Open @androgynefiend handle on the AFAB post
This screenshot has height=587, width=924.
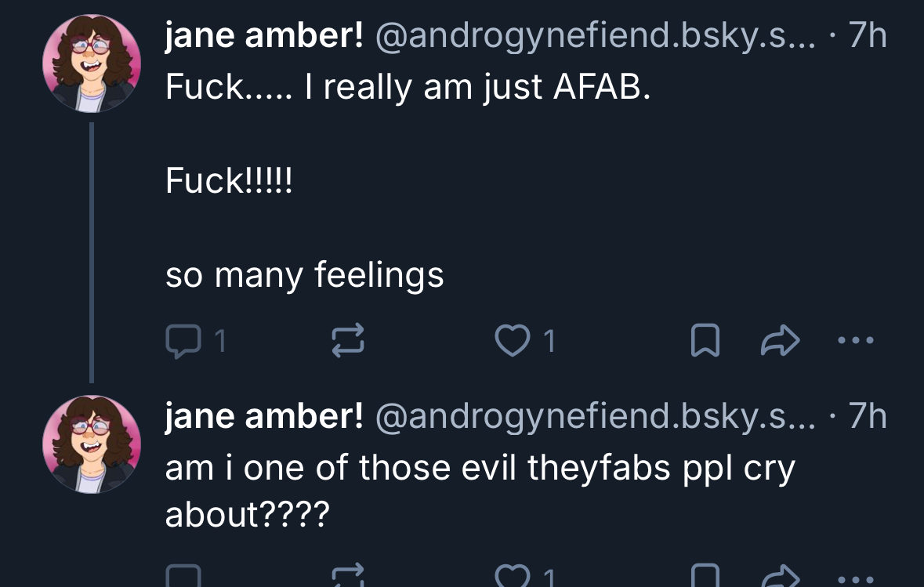pyautogui.click(x=595, y=36)
